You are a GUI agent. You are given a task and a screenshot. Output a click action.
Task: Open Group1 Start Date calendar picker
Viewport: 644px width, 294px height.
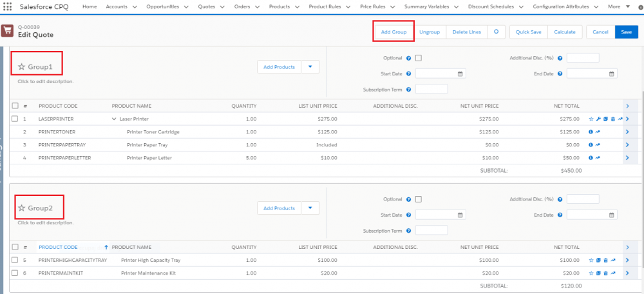pos(460,73)
